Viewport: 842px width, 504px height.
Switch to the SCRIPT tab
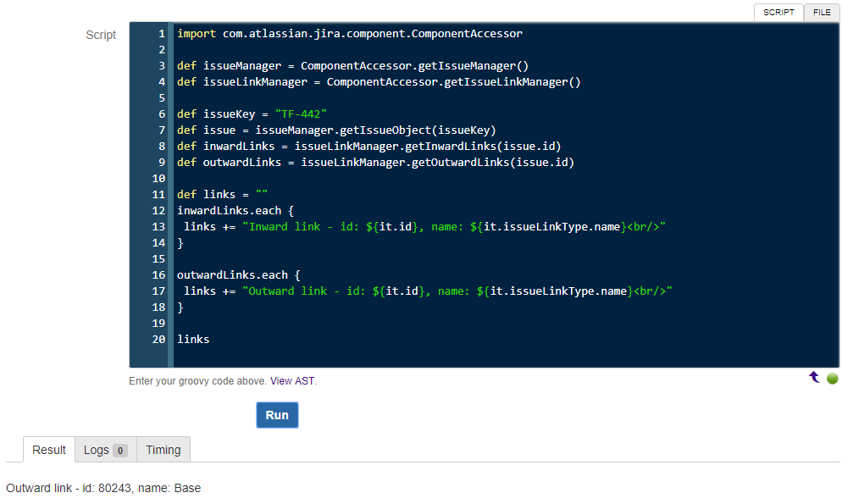pyautogui.click(x=778, y=13)
